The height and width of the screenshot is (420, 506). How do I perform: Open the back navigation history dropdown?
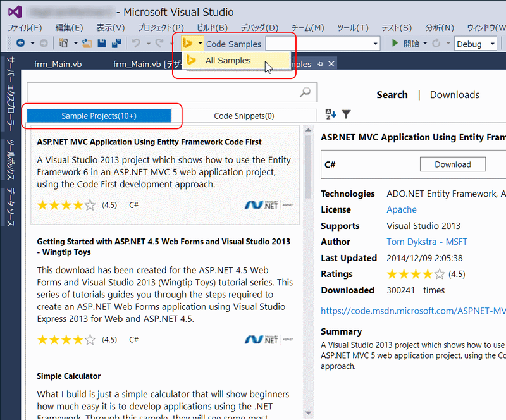[x=32, y=43]
